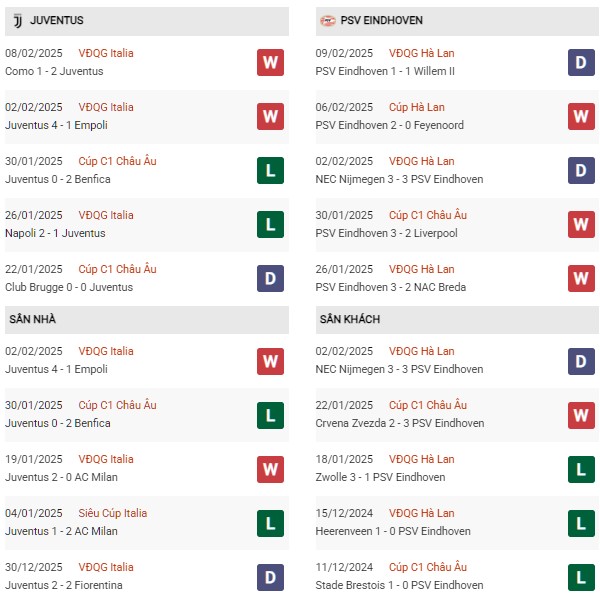Open the Cúp Hà Lan league link

(x=417, y=107)
